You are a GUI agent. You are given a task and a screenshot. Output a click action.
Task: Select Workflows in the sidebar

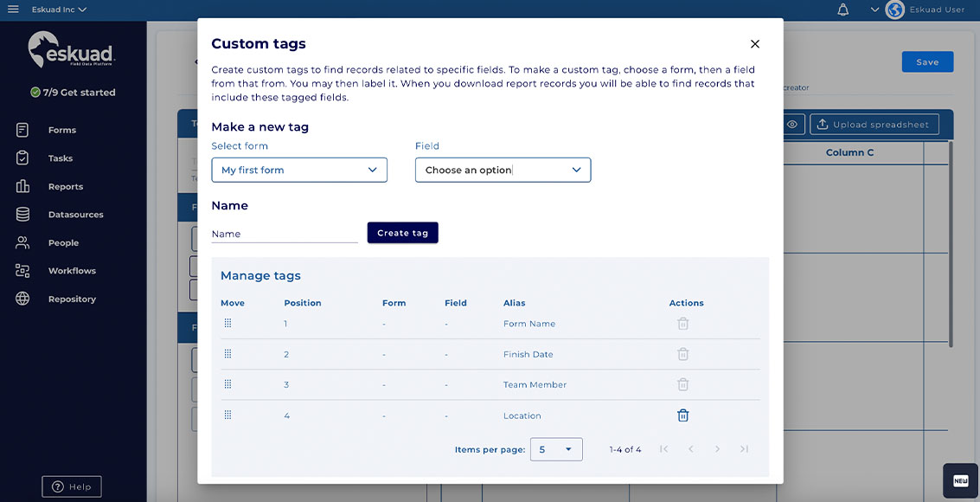click(x=71, y=270)
